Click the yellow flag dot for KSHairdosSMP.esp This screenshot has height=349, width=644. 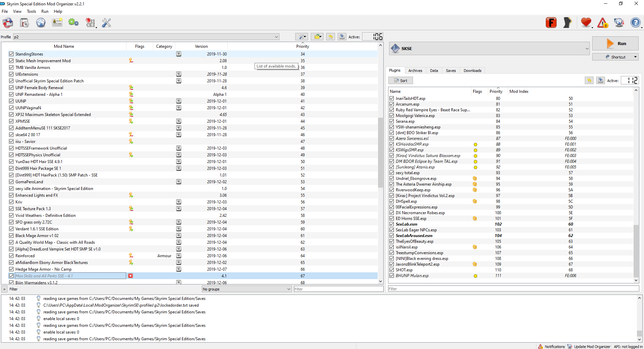[x=476, y=145]
